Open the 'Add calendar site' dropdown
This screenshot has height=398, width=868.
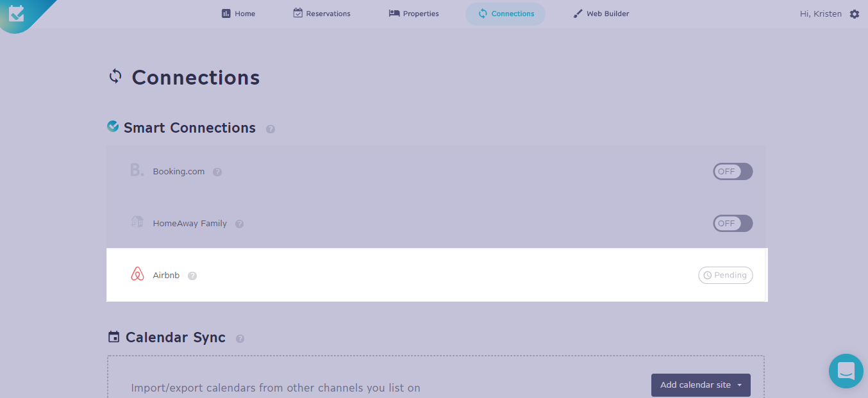701,385
